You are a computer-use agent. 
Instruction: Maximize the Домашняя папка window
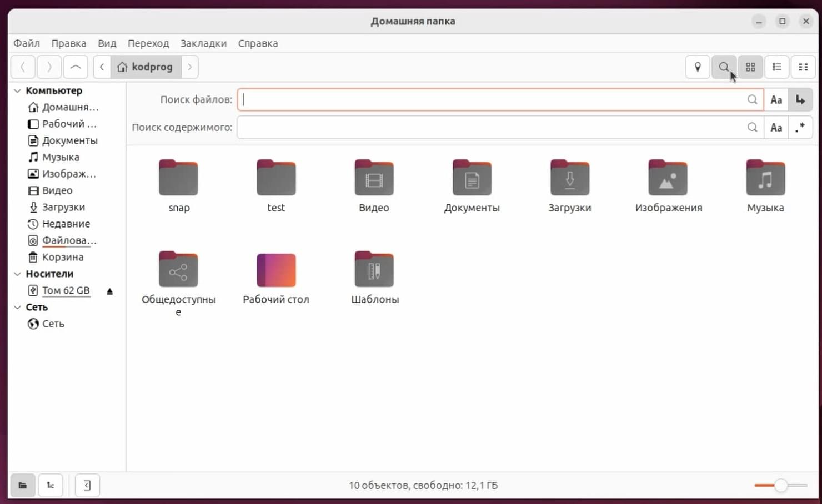point(783,22)
